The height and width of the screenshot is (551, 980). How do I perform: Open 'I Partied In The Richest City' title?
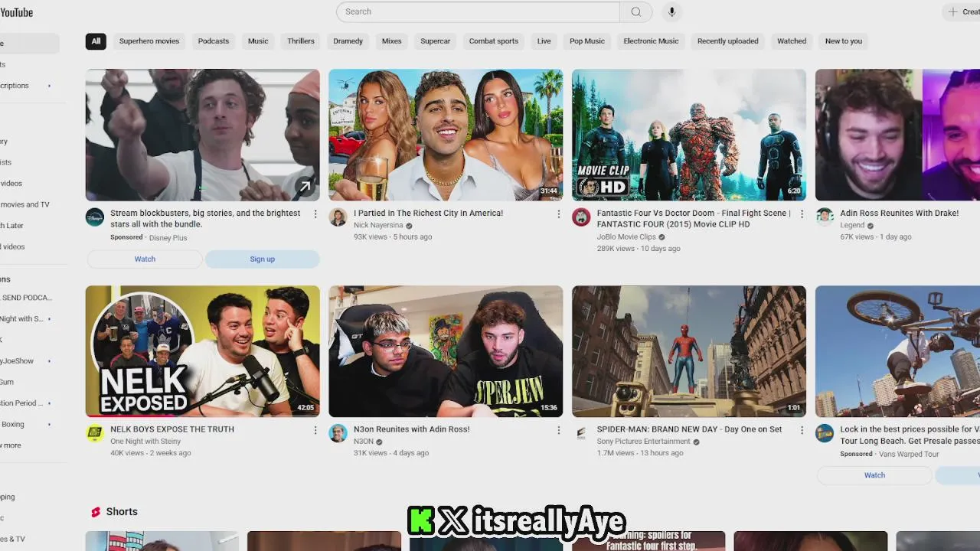tap(428, 214)
